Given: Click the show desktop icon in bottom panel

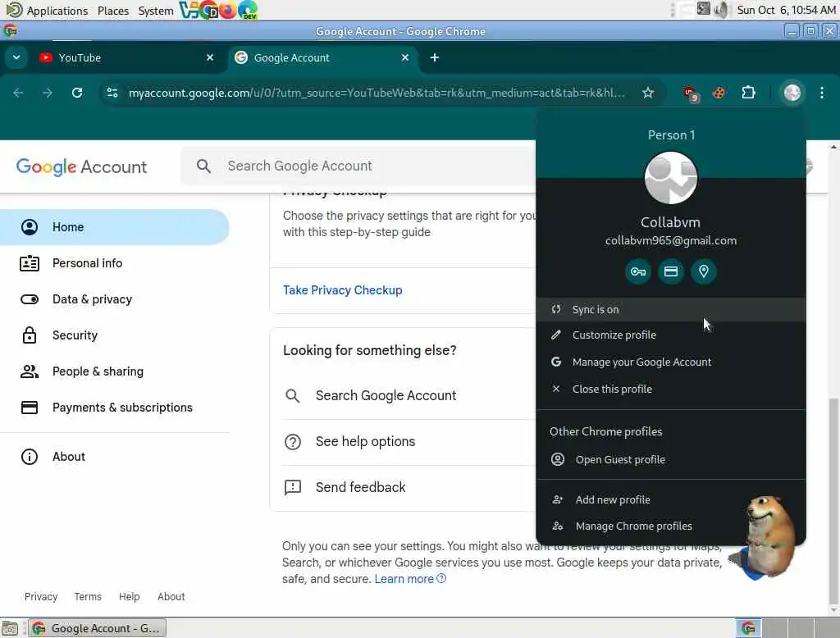Looking at the screenshot, I should point(10,628).
